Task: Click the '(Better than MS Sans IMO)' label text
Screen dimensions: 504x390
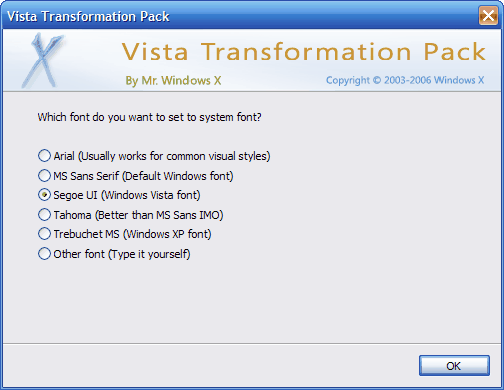Action: pyautogui.click(x=159, y=215)
